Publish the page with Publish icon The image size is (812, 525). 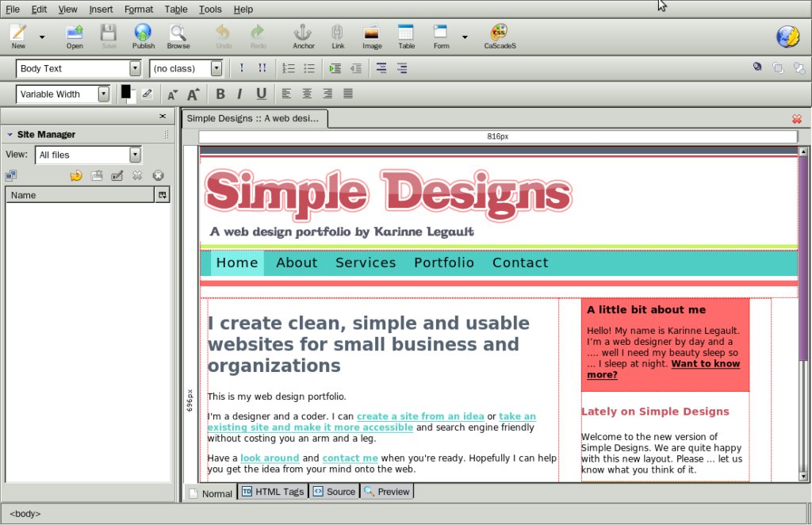[x=143, y=36]
